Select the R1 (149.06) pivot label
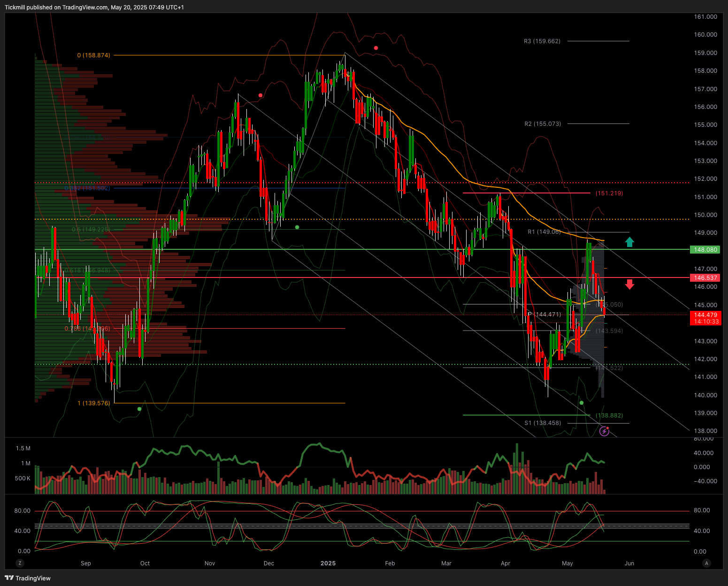 coord(544,232)
